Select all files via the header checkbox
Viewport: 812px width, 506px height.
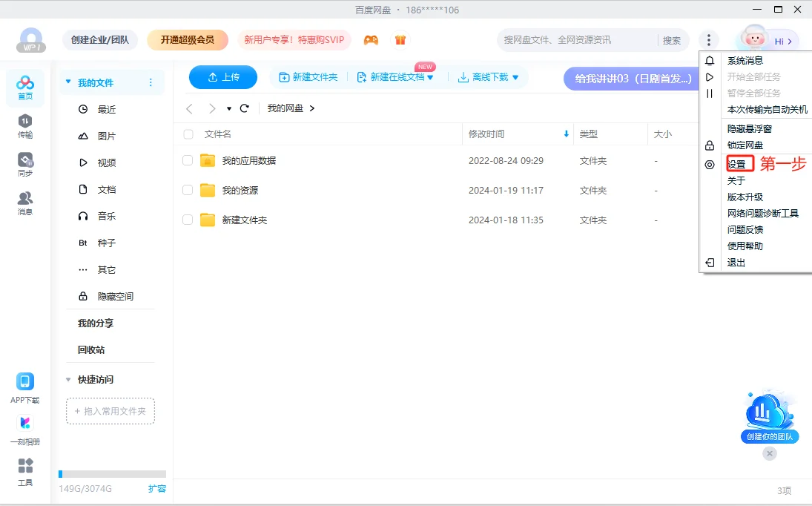pos(188,134)
